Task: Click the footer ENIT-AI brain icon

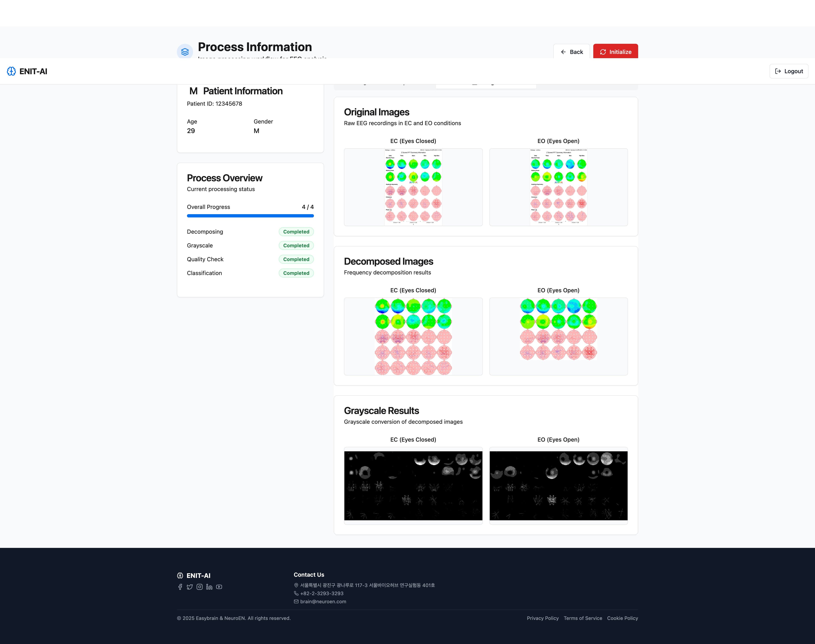Action: [x=180, y=575]
